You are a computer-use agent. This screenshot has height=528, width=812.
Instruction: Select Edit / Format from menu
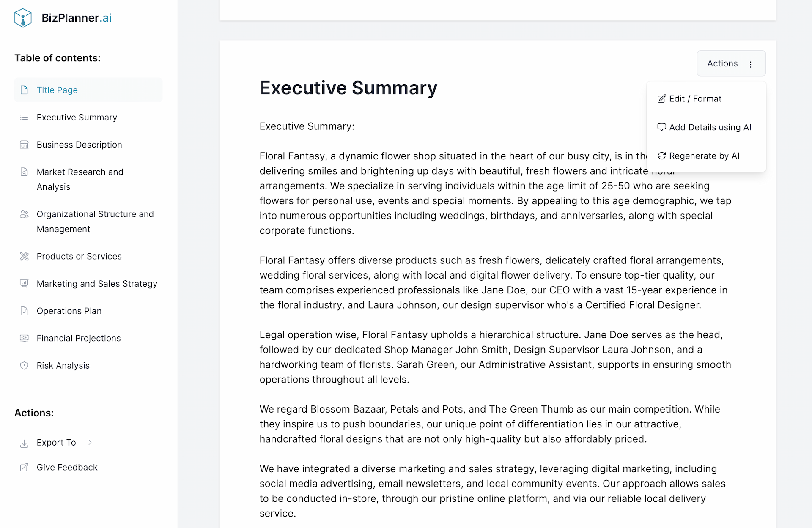695,99
